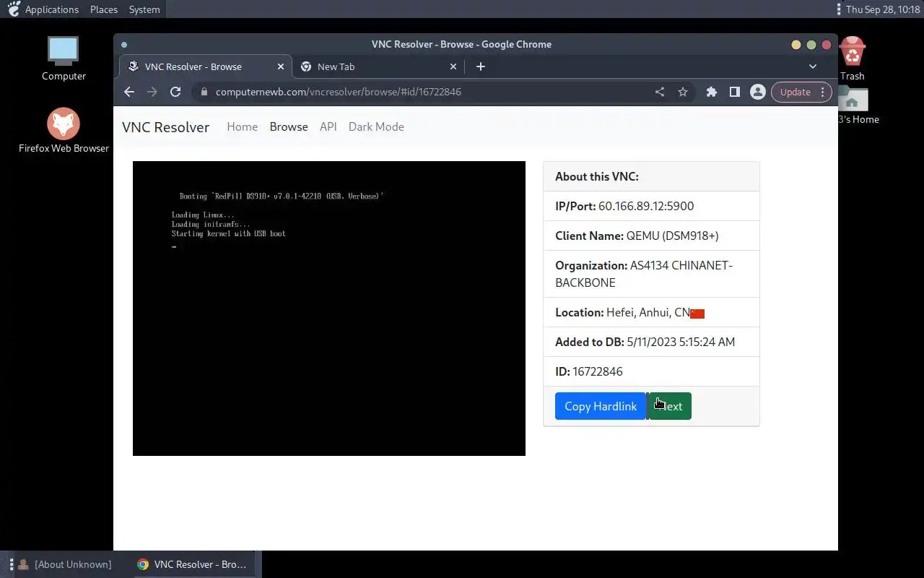Screen dimensions: 924x578
Task: Share this page via share icon
Action: point(659,92)
